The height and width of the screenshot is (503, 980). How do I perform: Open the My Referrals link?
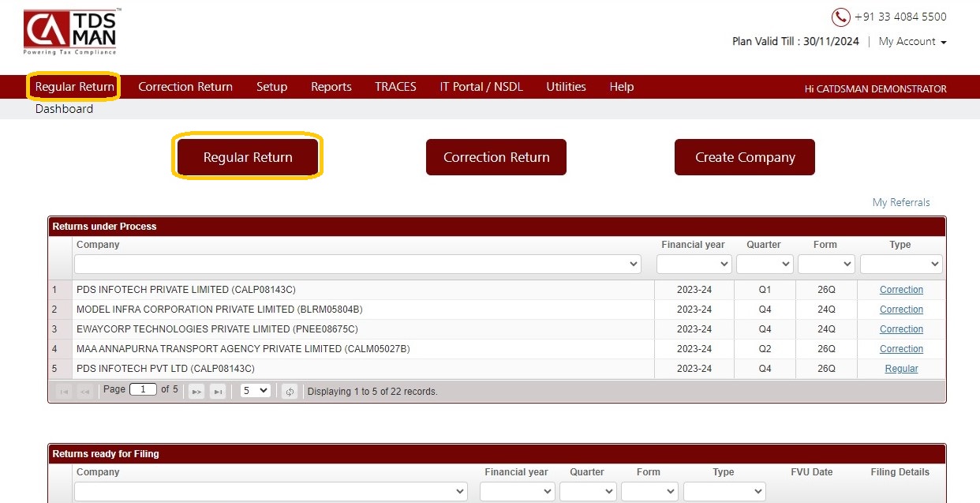(901, 203)
